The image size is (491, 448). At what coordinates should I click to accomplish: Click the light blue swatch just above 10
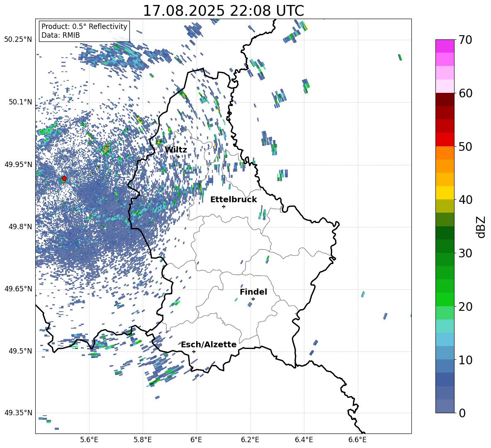point(445,353)
